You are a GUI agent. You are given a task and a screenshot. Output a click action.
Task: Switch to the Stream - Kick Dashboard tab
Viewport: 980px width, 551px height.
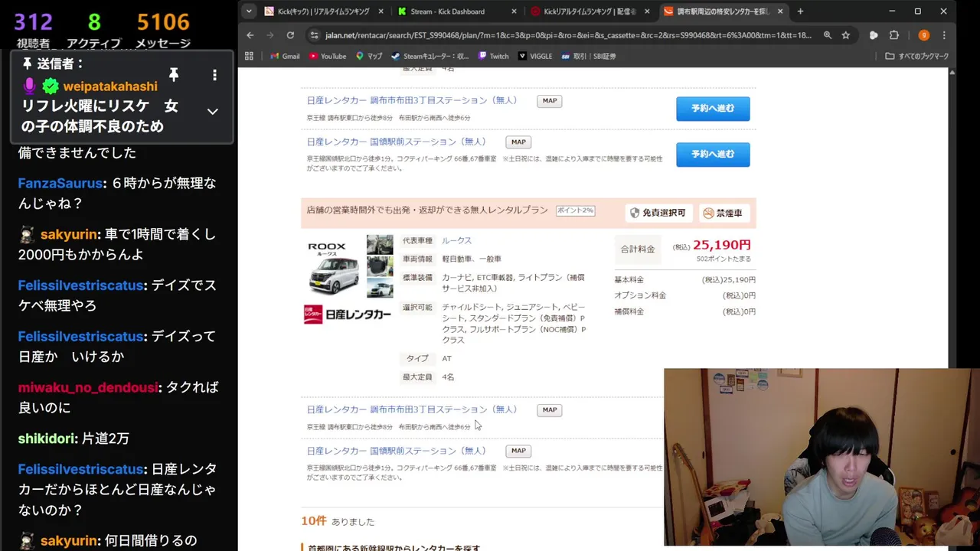click(456, 11)
